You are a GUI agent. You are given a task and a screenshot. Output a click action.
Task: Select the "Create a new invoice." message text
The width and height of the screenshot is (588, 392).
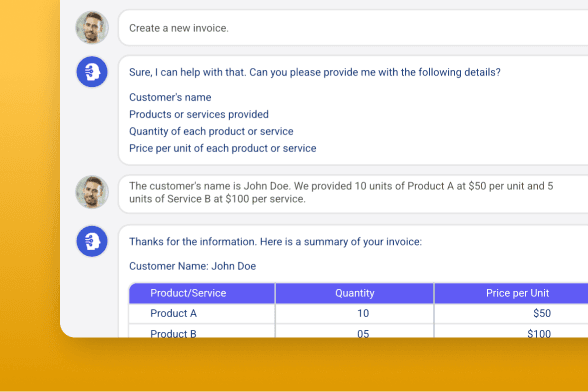[x=179, y=28]
